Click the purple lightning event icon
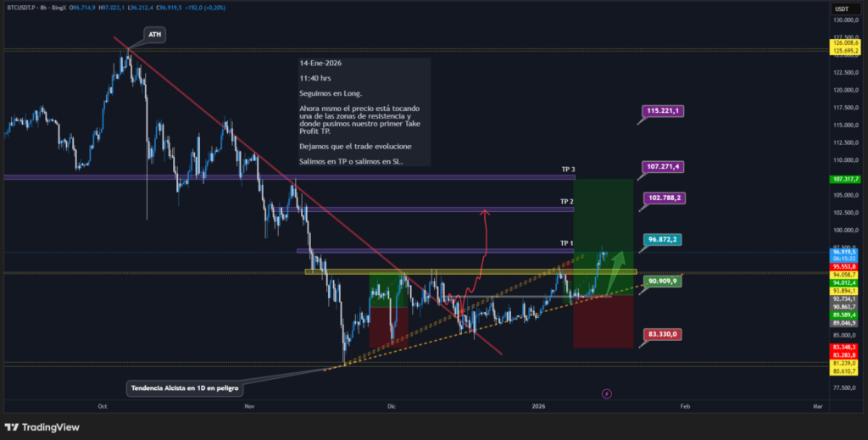868x440 pixels. [606, 393]
